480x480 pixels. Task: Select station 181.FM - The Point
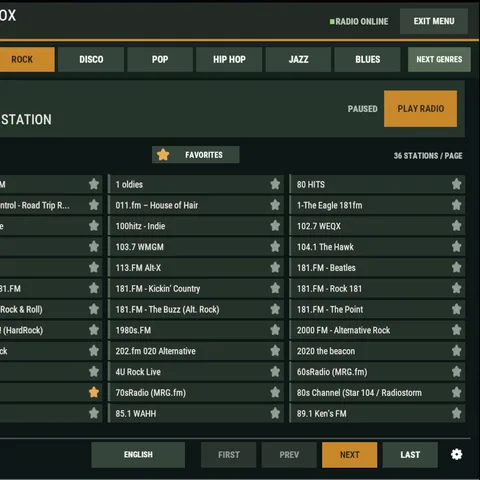[x=377, y=309]
